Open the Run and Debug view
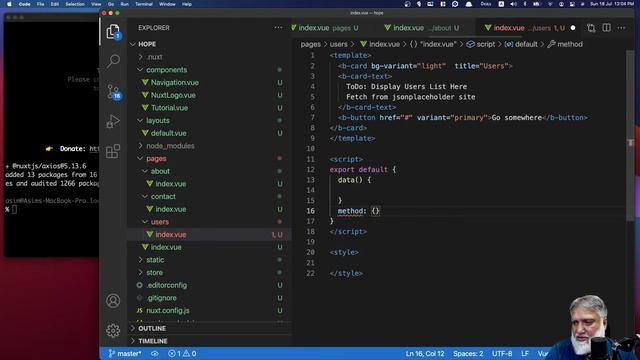The image size is (640, 360). tap(113, 121)
